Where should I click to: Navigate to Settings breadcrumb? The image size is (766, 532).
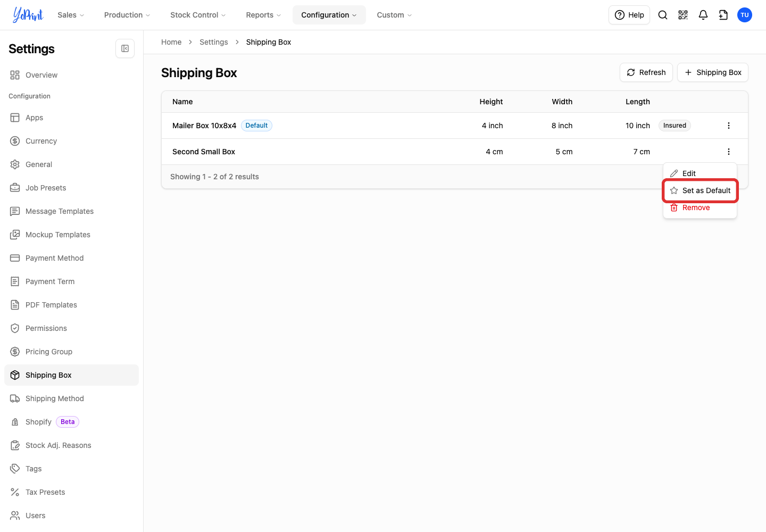pyautogui.click(x=214, y=42)
